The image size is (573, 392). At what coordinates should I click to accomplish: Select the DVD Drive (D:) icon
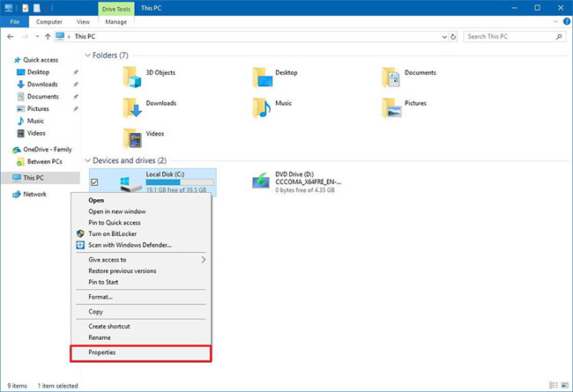pos(261,181)
